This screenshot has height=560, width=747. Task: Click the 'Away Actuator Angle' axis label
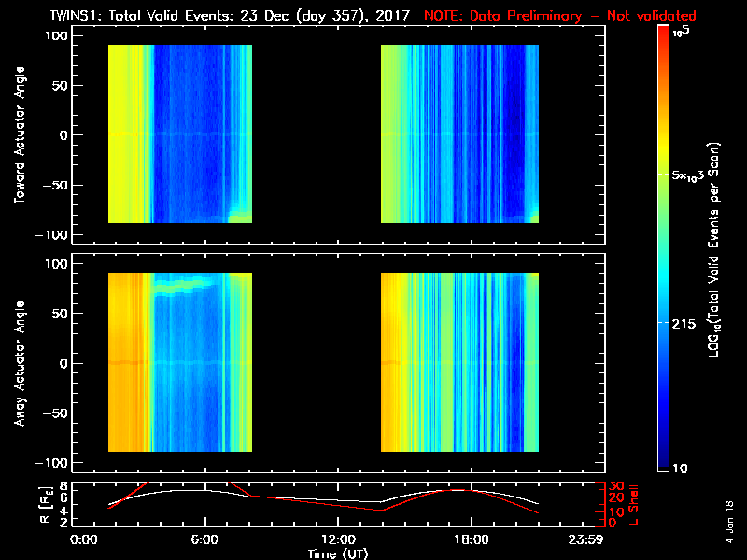coord(20,363)
